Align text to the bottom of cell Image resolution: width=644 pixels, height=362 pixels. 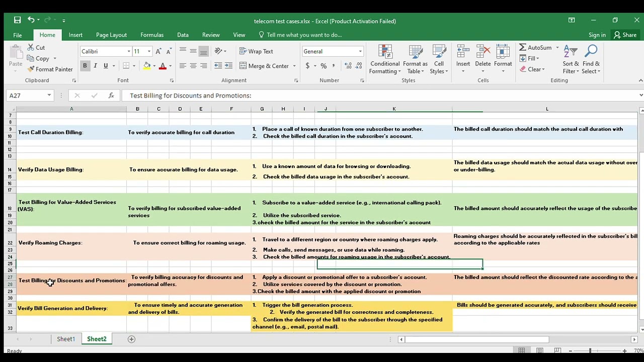[x=203, y=51]
